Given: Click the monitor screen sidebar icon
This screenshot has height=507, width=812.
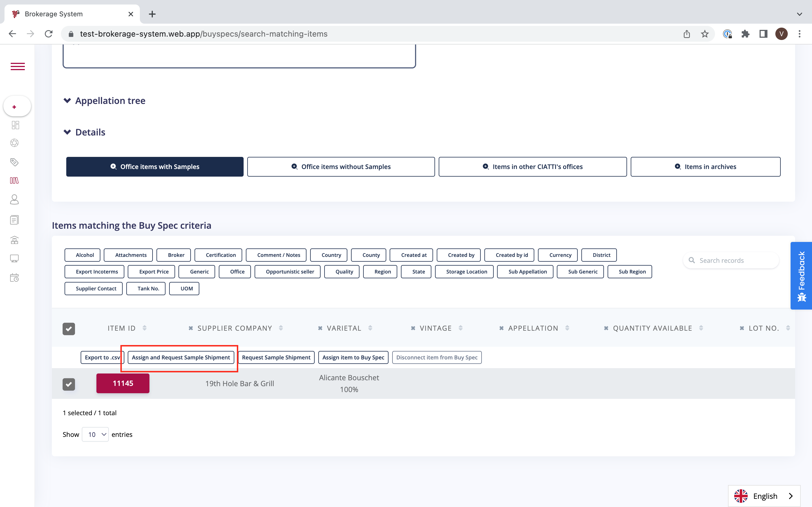Looking at the screenshot, I should [x=14, y=258].
